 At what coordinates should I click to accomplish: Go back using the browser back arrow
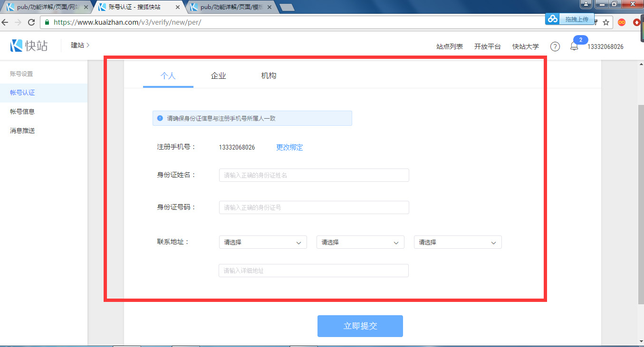pos(5,22)
